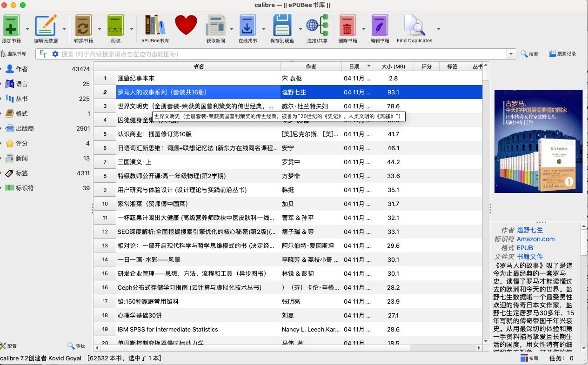Open the 编辑书籍 edit book icon
588x365 pixels.
point(380,25)
